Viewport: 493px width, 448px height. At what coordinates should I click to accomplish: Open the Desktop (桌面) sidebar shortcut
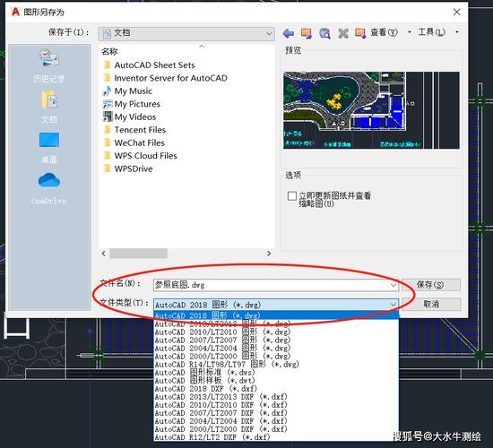49,148
